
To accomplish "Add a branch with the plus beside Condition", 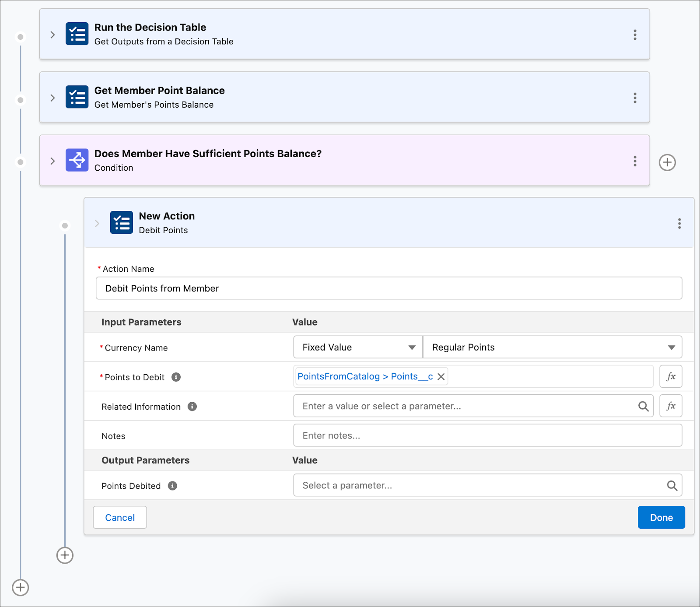I will tap(667, 162).
